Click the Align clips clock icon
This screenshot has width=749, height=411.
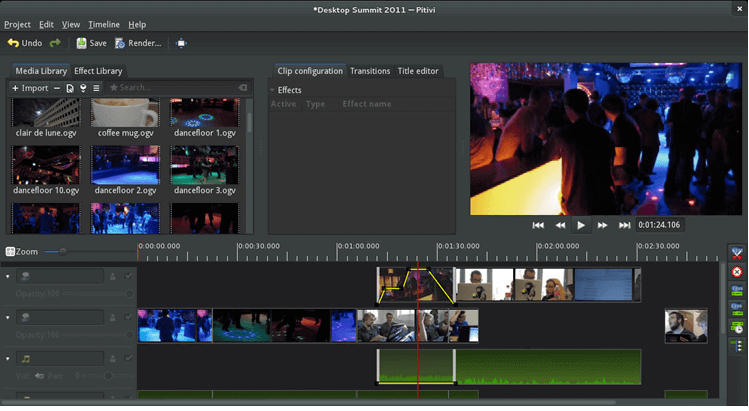737,327
